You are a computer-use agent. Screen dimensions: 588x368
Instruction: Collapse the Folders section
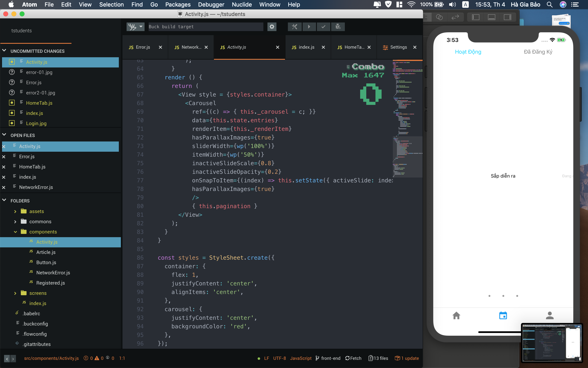pos(4,200)
